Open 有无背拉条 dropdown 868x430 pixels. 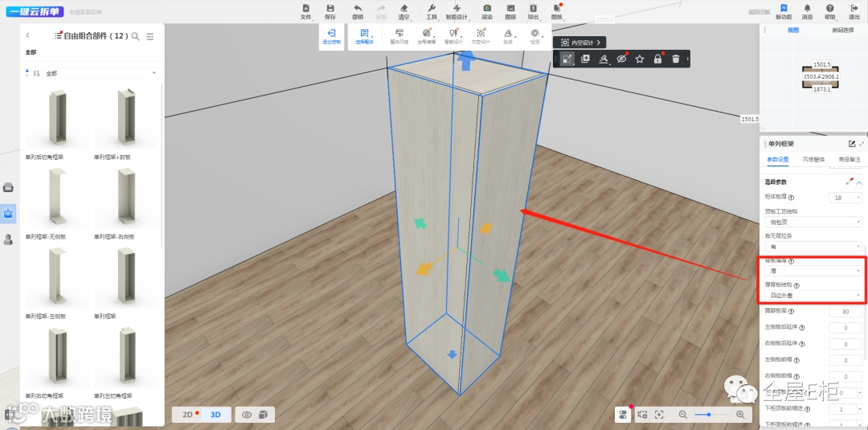pos(813,246)
